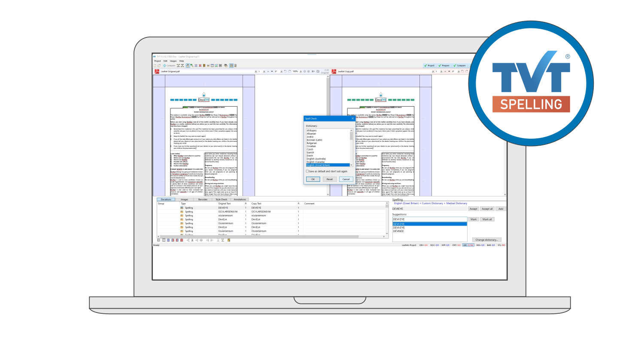Rotate original document clockwise
Screen dimensions: 644x349
coord(290,71)
